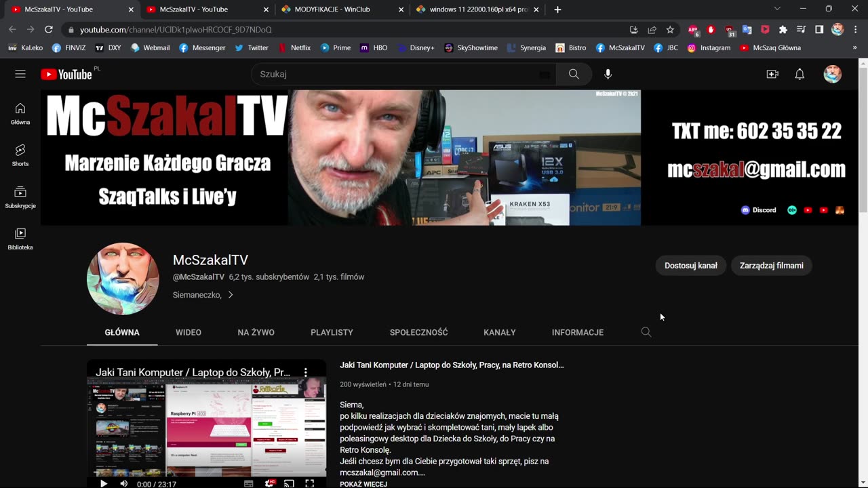868x488 pixels.
Task: Click the Szukaj search input field
Action: 403,74
